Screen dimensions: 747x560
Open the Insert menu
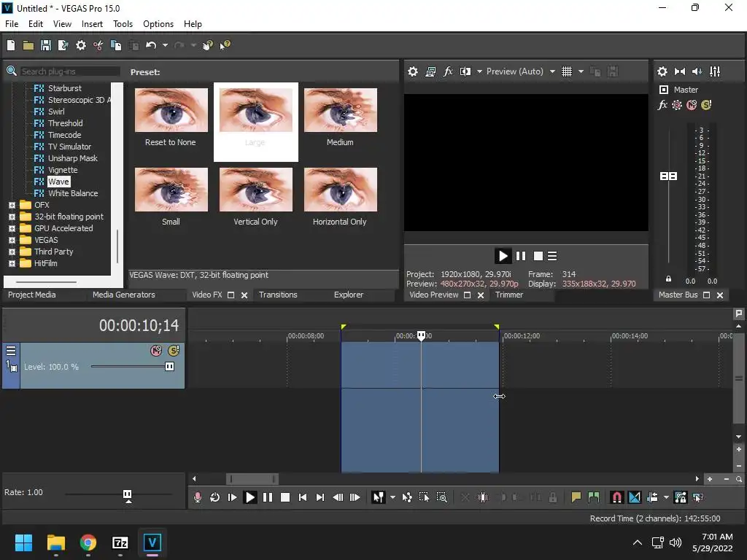[92, 24]
